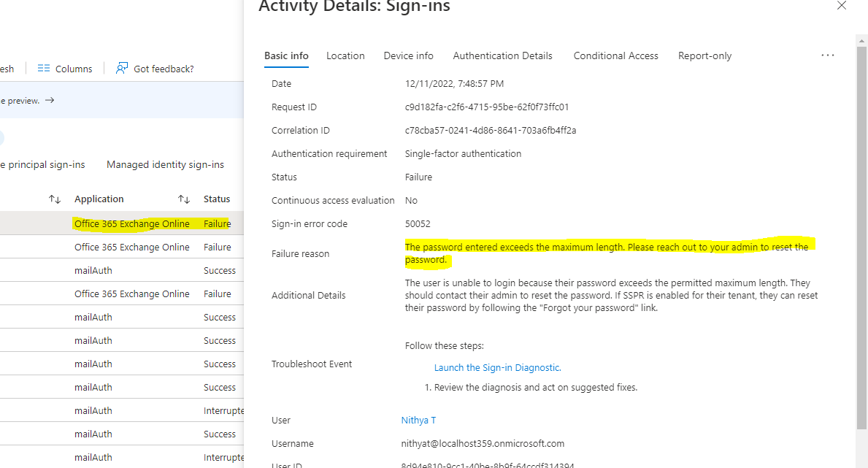
Task: Click the Request ID value
Action: (487, 107)
